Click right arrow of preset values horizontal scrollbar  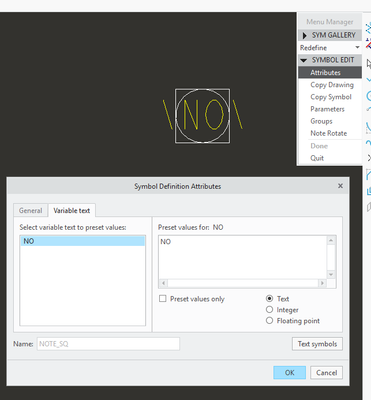[x=322, y=283]
